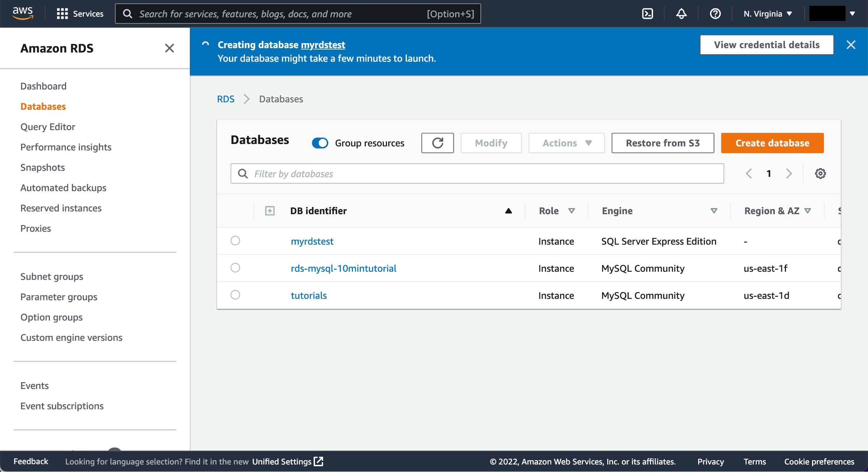Viewport: 868px width, 472px height.
Task: Select the tutorials database radio button
Action: [x=235, y=295]
